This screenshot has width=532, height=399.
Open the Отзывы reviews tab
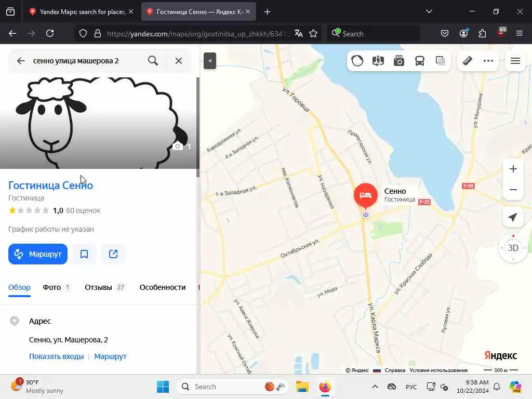click(x=104, y=287)
